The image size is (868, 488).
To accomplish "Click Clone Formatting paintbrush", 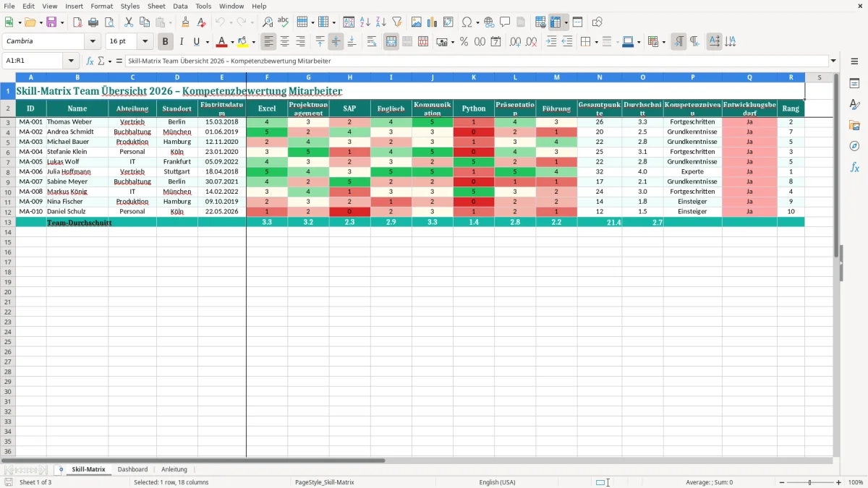I will click(186, 22).
